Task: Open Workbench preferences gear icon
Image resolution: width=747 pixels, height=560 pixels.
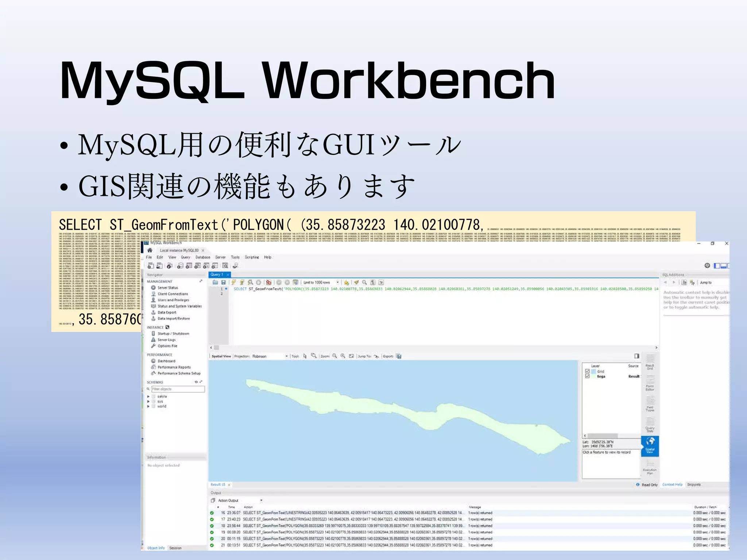Action: click(x=707, y=265)
